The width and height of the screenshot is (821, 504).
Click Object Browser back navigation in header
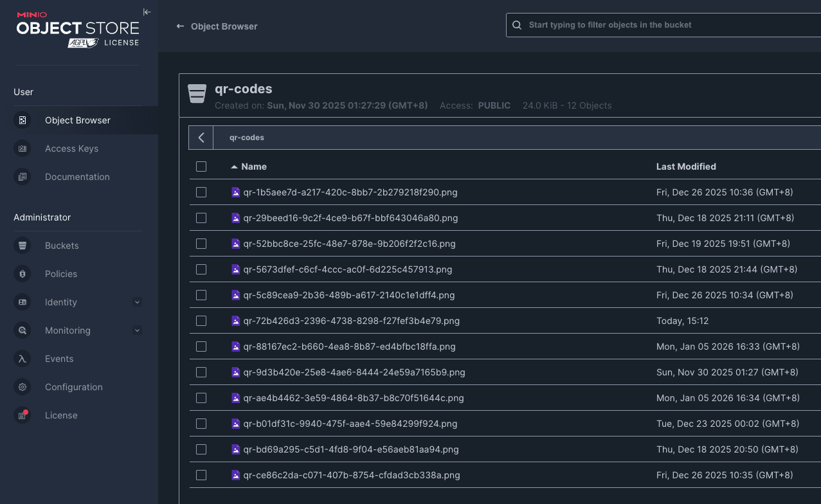(180, 26)
